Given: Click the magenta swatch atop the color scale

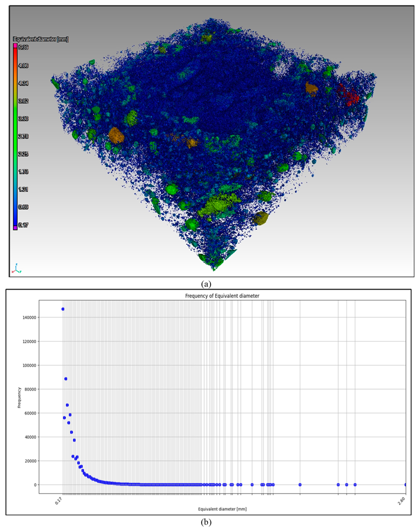Looking at the screenshot, I should pyautogui.click(x=15, y=46).
